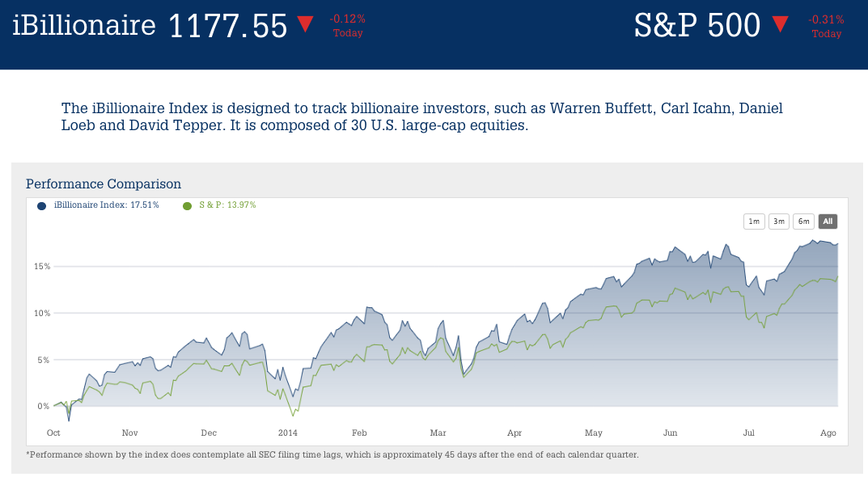
Task: Select the Jun label on the time axis
Action: point(671,433)
